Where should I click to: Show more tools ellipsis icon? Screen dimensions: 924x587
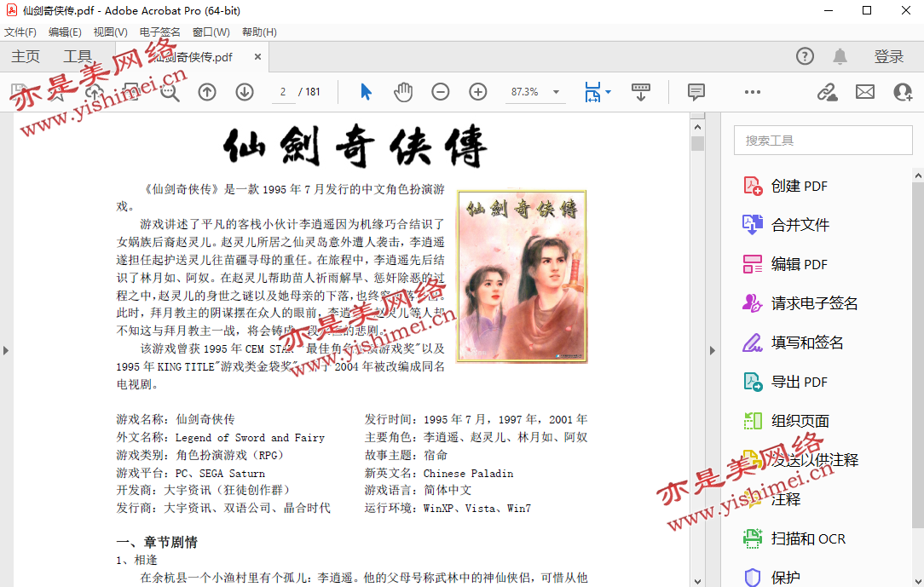click(x=753, y=92)
